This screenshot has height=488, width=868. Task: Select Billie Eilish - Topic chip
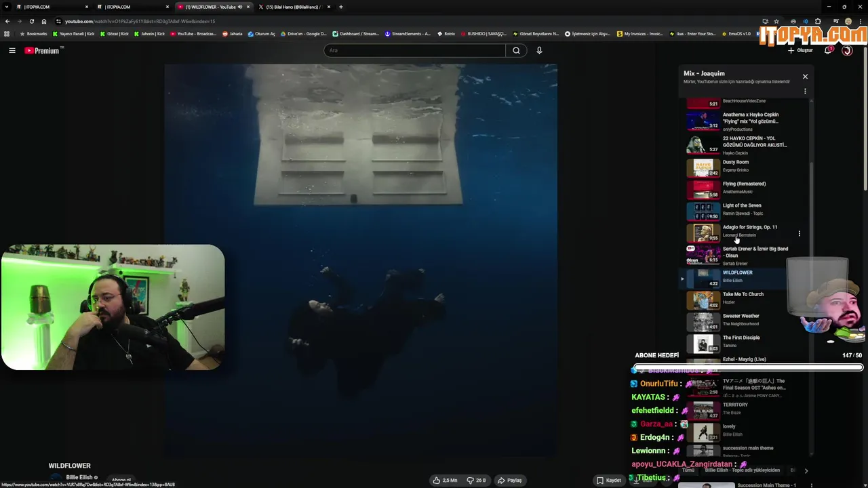pos(742,470)
